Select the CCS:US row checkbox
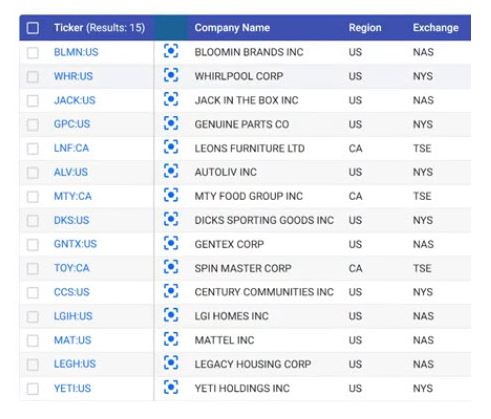 pos(33,293)
